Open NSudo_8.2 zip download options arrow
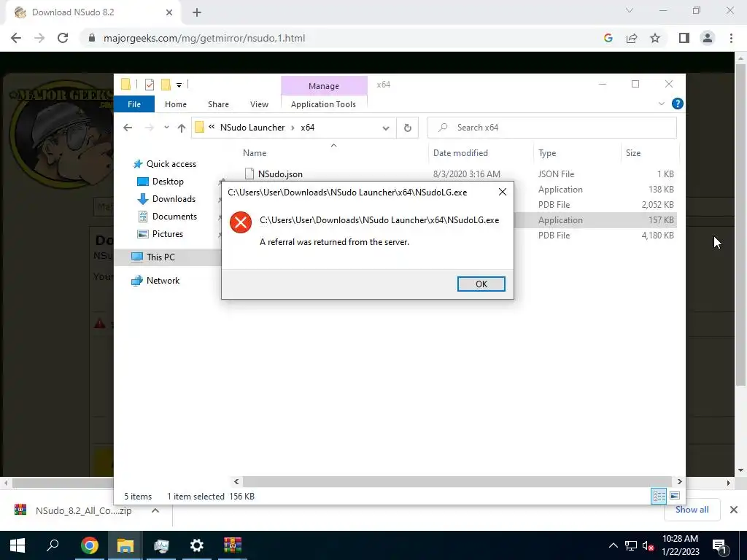This screenshot has height=560, width=747. [155, 510]
